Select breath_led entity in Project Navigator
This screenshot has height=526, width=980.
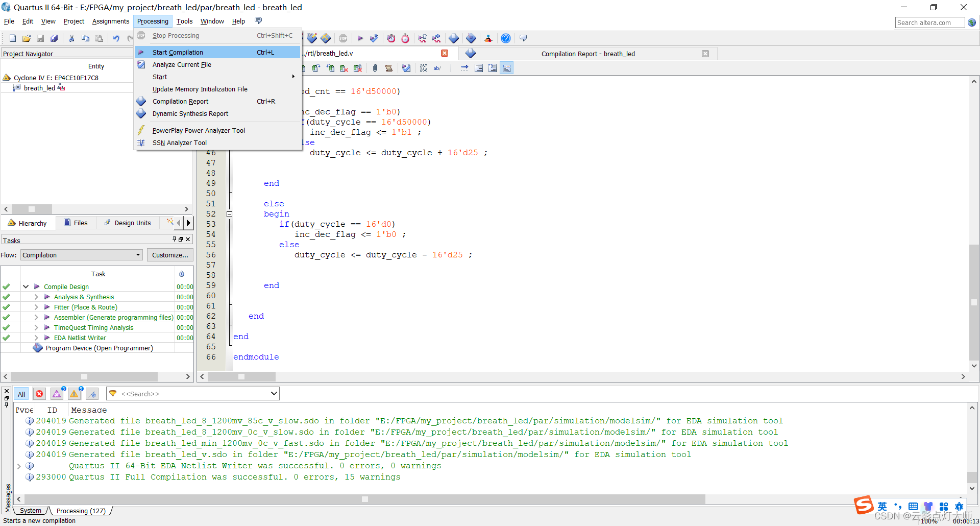click(39, 88)
